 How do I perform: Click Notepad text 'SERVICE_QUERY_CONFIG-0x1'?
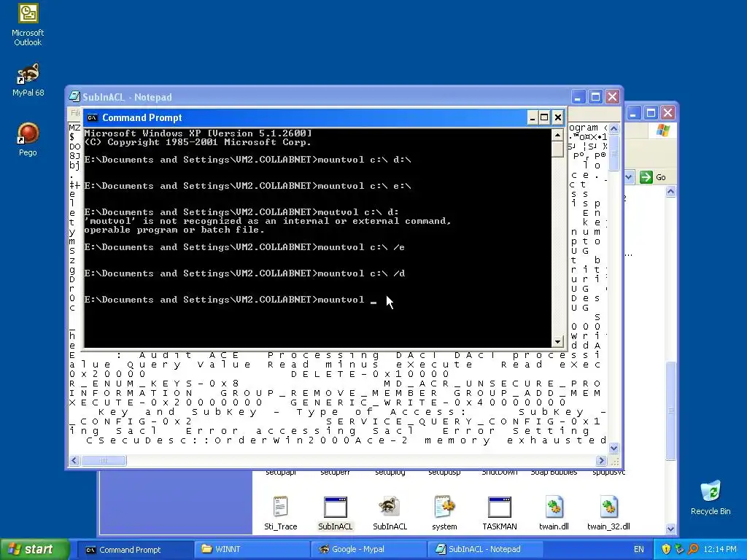[463, 421]
